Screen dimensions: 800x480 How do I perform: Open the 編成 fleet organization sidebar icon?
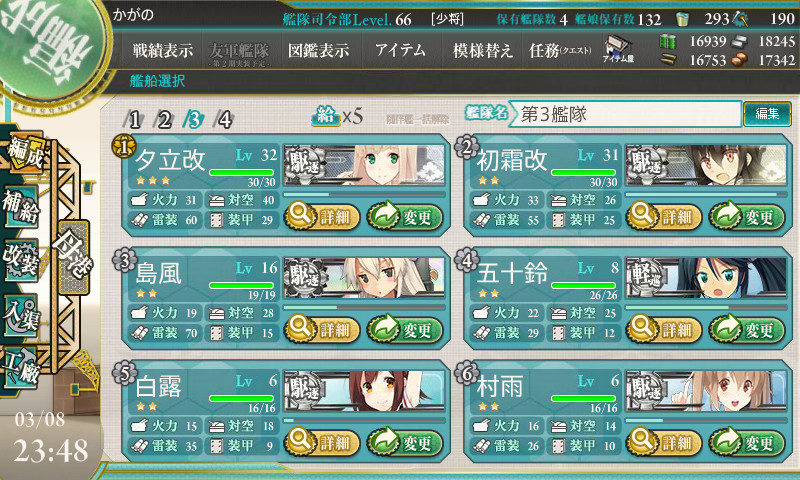23,153
